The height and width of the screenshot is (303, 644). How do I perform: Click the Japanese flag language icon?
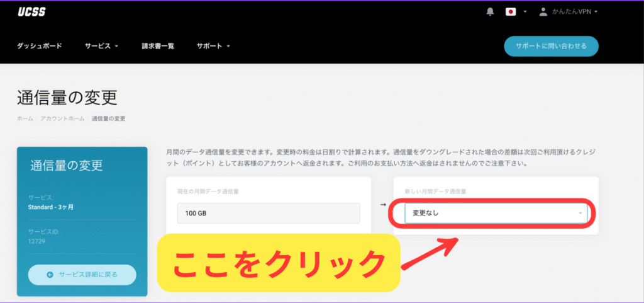(x=511, y=12)
